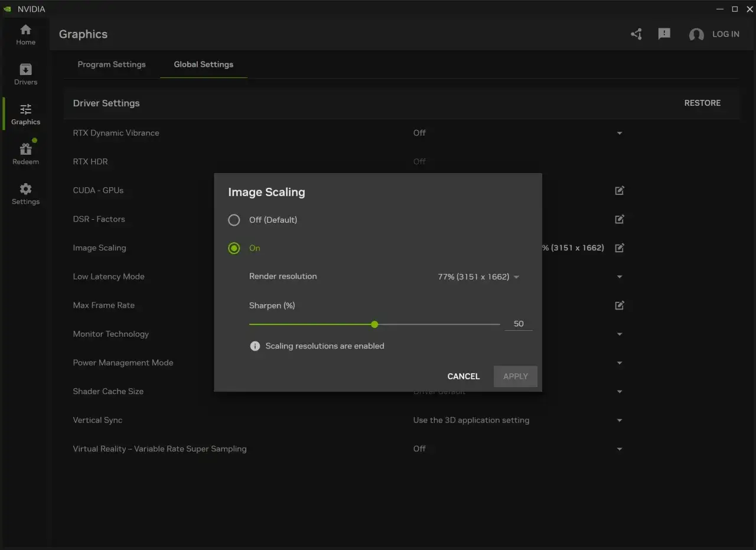Image resolution: width=756 pixels, height=550 pixels.
Task: Click the RTX HDR row label
Action: tap(90, 162)
